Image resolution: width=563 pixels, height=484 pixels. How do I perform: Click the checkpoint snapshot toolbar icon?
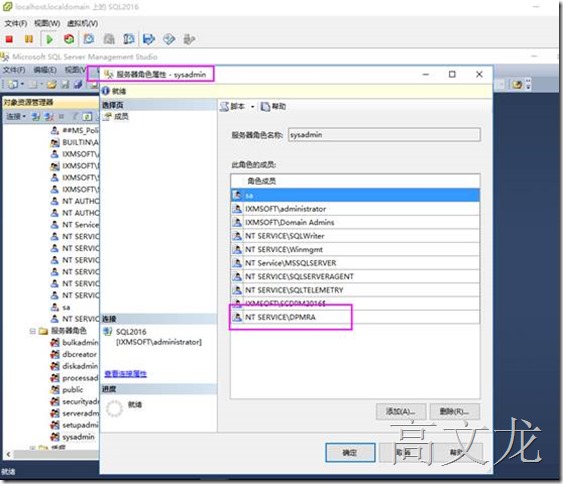coord(89,39)
